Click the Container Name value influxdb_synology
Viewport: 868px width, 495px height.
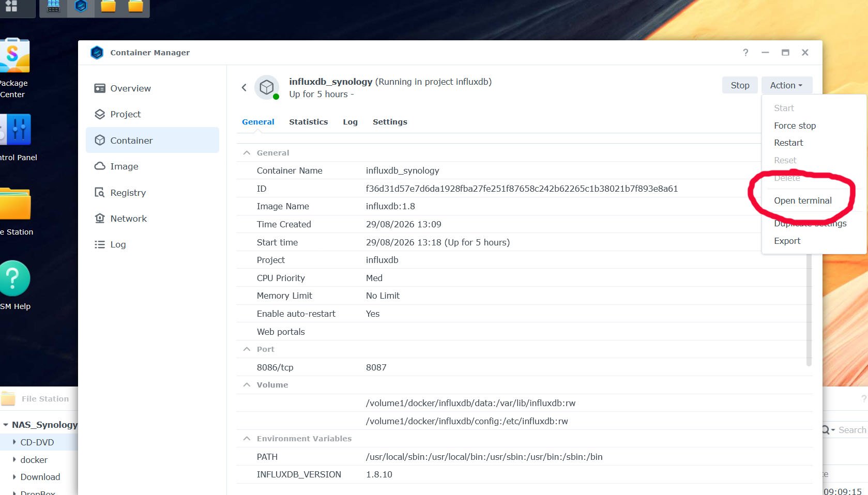click(402, 171)
